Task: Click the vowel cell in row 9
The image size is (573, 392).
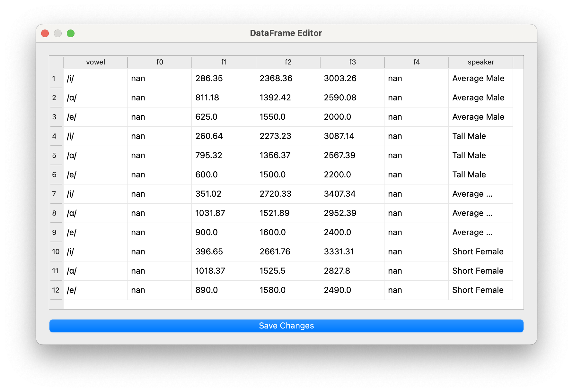Action: point(95,233)
